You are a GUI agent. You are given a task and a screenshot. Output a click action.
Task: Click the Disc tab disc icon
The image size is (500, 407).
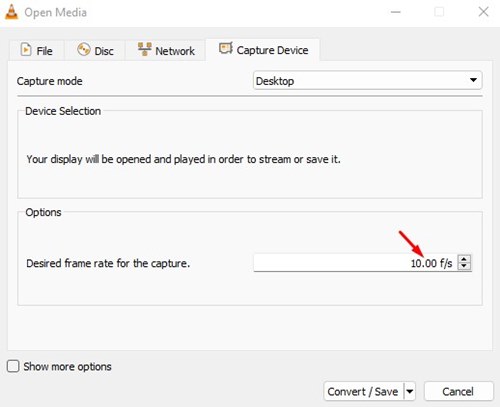click(84, 50)
